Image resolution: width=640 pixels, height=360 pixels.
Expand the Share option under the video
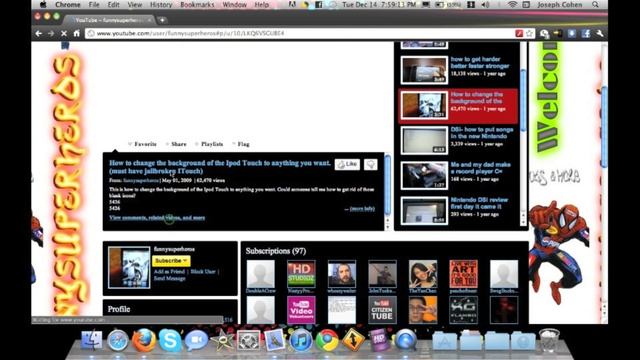point(176,144)
